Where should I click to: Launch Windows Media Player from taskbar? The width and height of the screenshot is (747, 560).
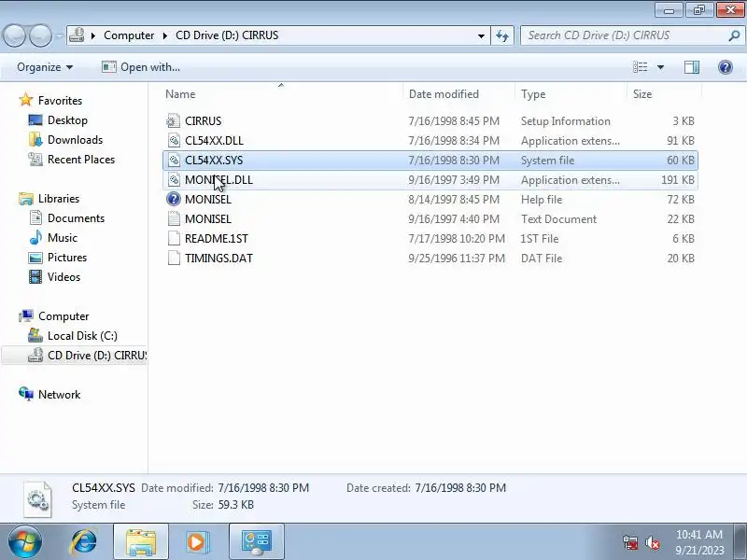point(196,541)
